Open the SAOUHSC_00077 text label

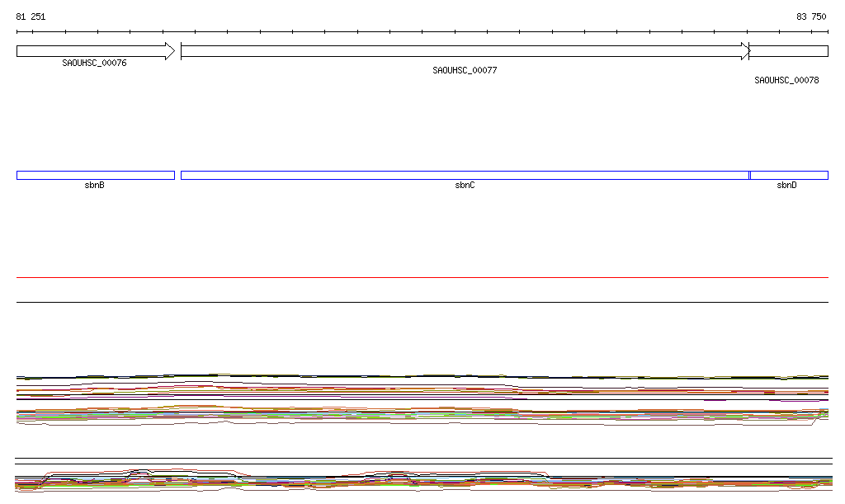(x=465, y=71)
